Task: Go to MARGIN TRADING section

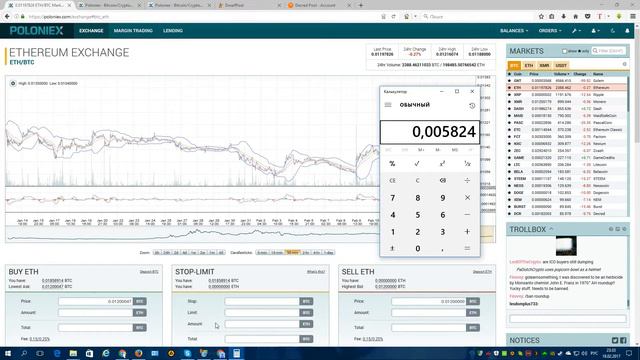Action: (x=133, y=31)
